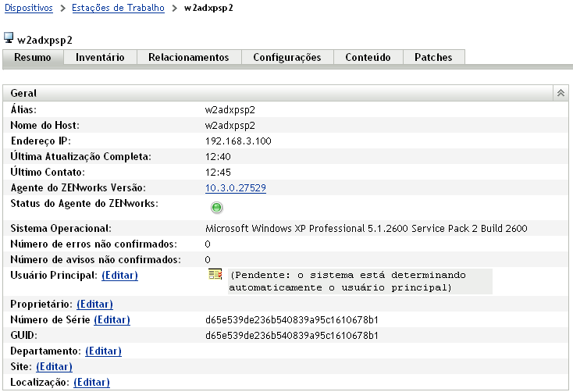The height and width of the screenshot is (392, 573).
Task: Click the w2adxpsp2 page title heading
Action: click(x=44, y=41)
